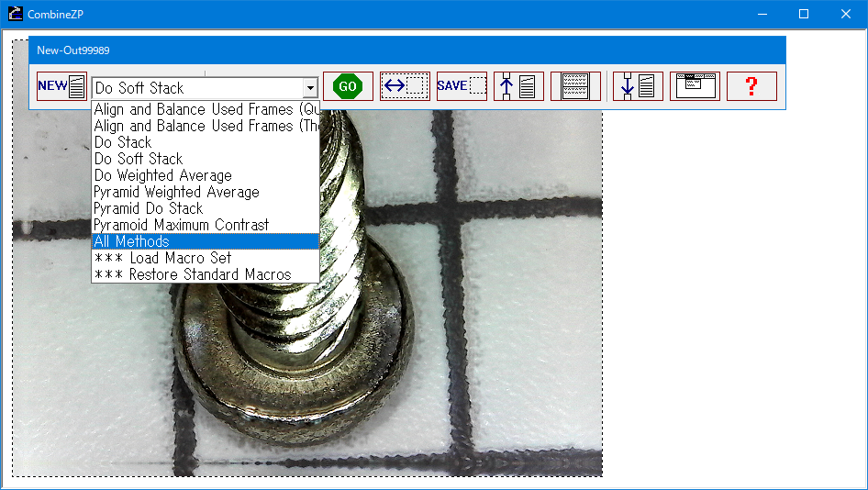This screenshot has height=490, width=868.
Task: Collapse the macro dropdown arrow
Action: (x=310, y=87)
